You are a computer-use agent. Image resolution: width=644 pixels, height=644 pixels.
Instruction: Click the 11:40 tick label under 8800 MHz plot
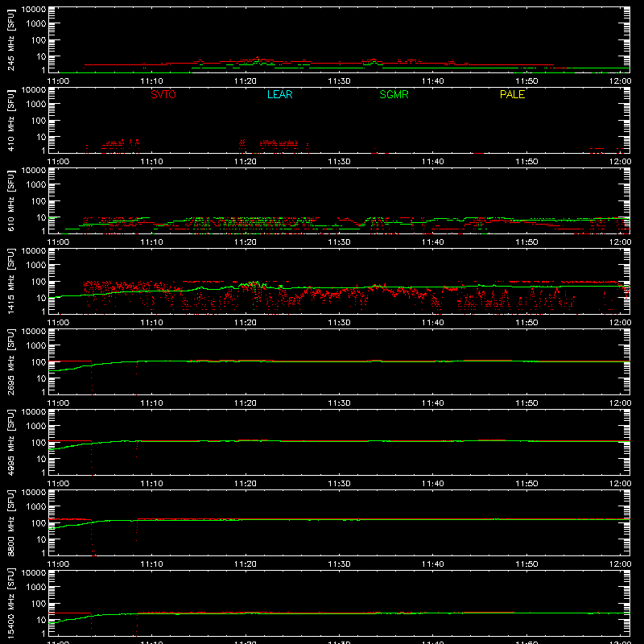coord(432,564)
